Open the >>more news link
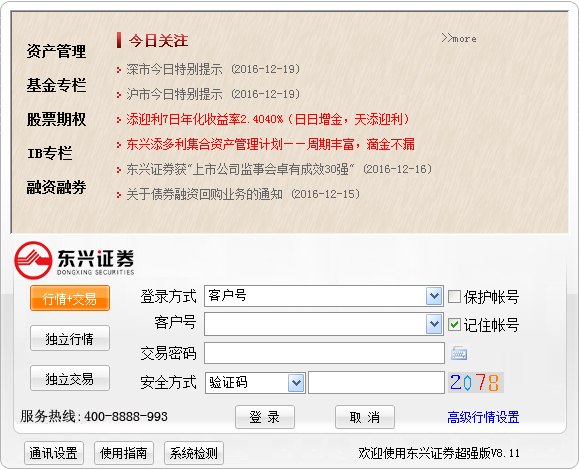The width and height of the screenshot is (580, 470). pyautogui.click(x=459, y=38)
